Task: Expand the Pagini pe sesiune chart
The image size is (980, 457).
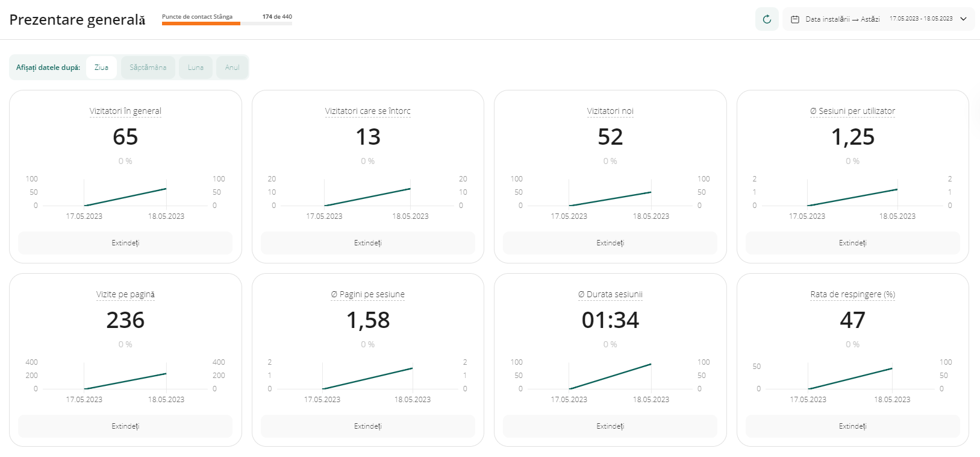Action: coord(367,426)
